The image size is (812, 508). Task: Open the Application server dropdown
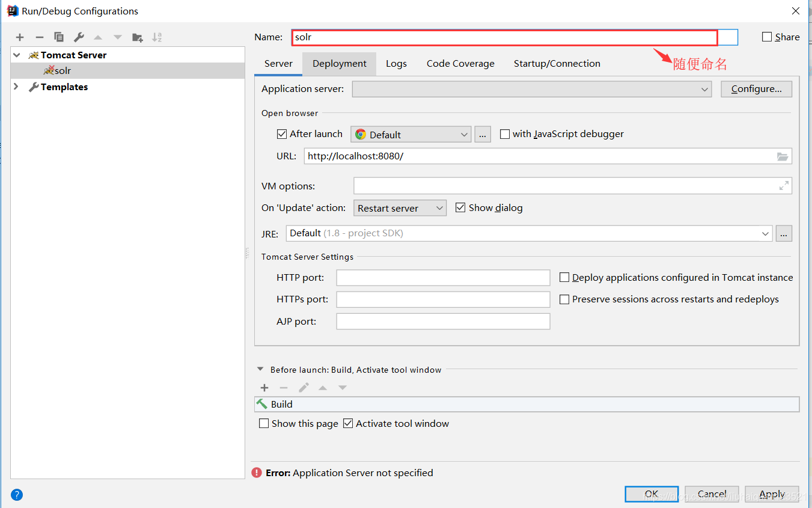coord(532,89)
